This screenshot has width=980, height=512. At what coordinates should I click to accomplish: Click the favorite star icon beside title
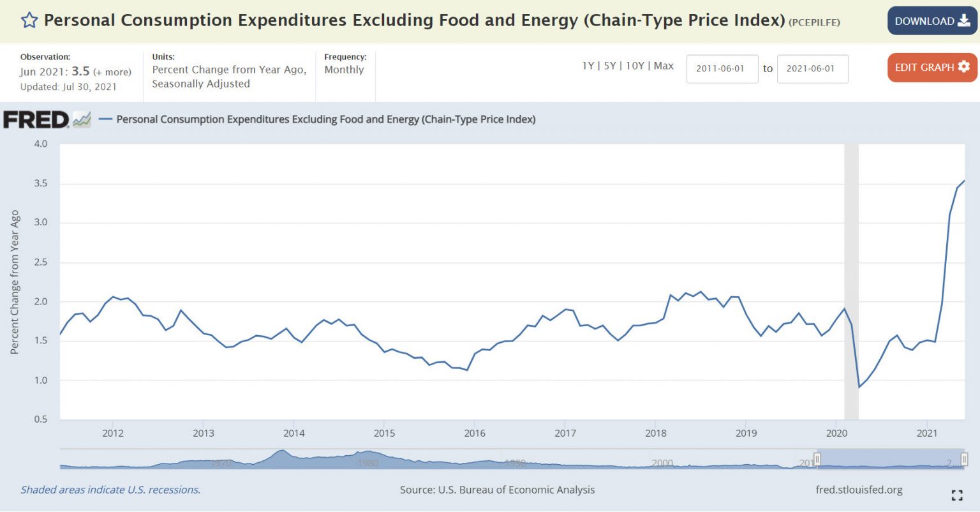pyautogui.click(x=29, y=20)
